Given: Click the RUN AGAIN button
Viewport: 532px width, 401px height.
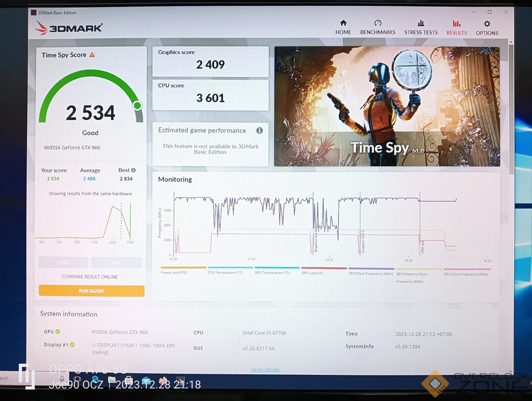Looking at the screenshot, I should pos(91,291).
